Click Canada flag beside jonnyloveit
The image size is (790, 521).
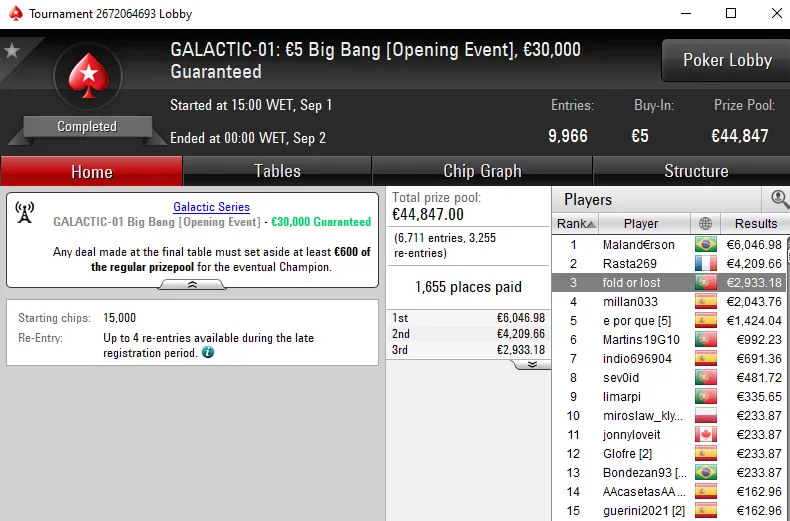click(x=706, y=435)
